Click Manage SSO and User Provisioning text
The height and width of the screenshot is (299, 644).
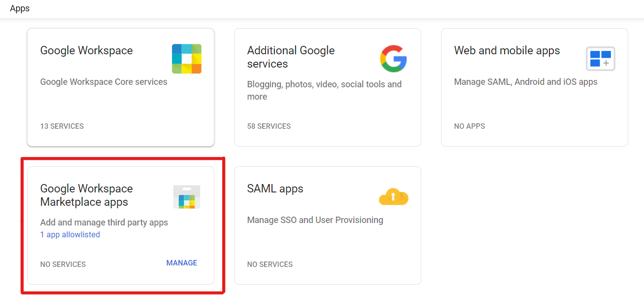[315, 220]
